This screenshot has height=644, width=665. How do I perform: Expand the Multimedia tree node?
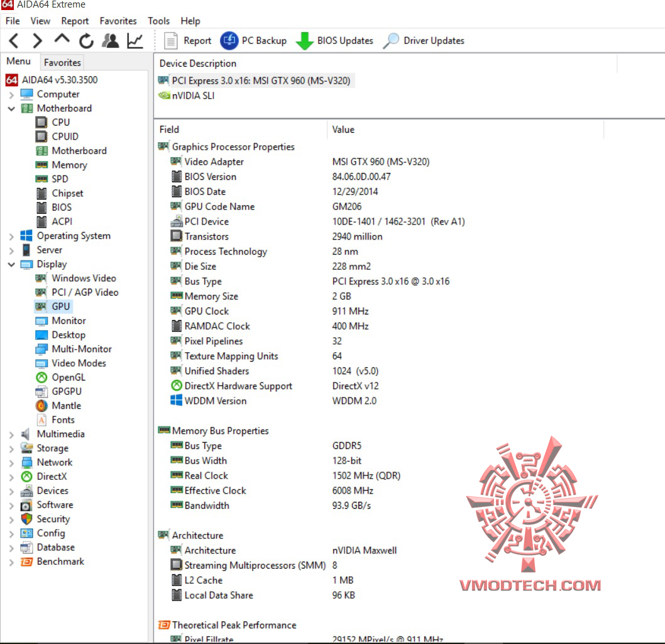click(x=11, y=435)
